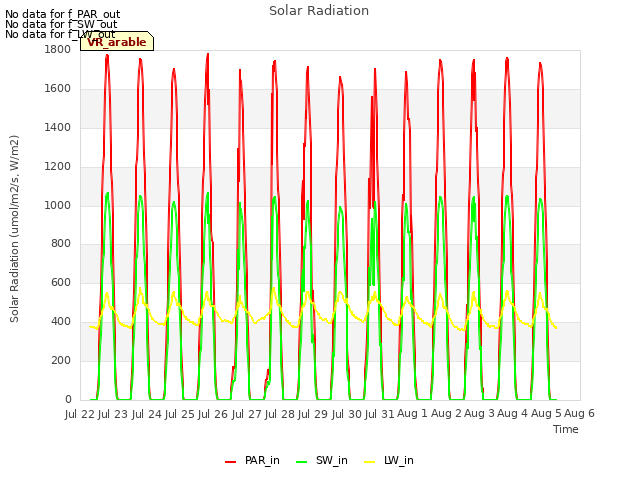Click the Solar Radiation y-axis label
Viewport: 640px width, 480px height.
[14, 229]
